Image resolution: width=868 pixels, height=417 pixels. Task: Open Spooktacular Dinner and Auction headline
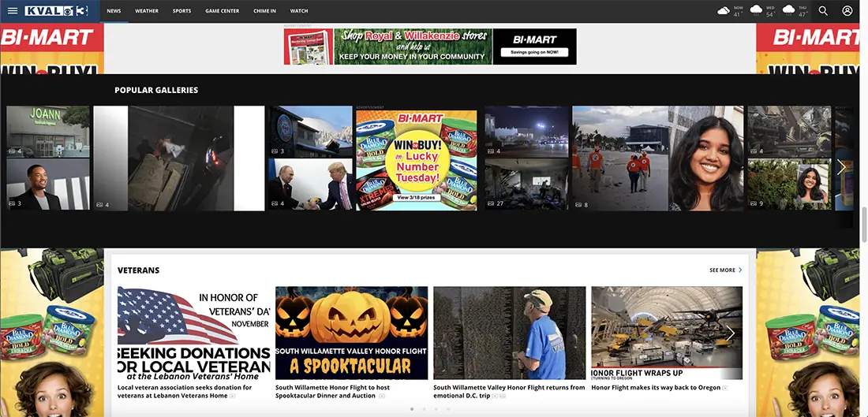pos(333,392)
